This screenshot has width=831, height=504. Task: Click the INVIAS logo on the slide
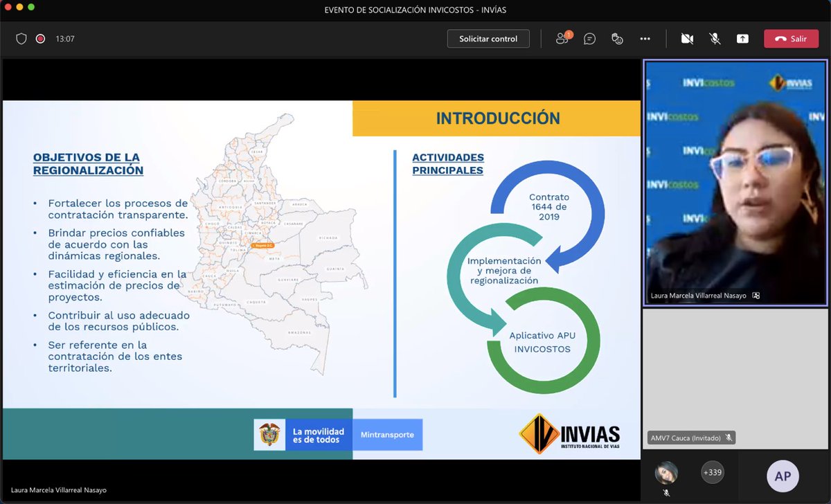[x=570, y=434]
